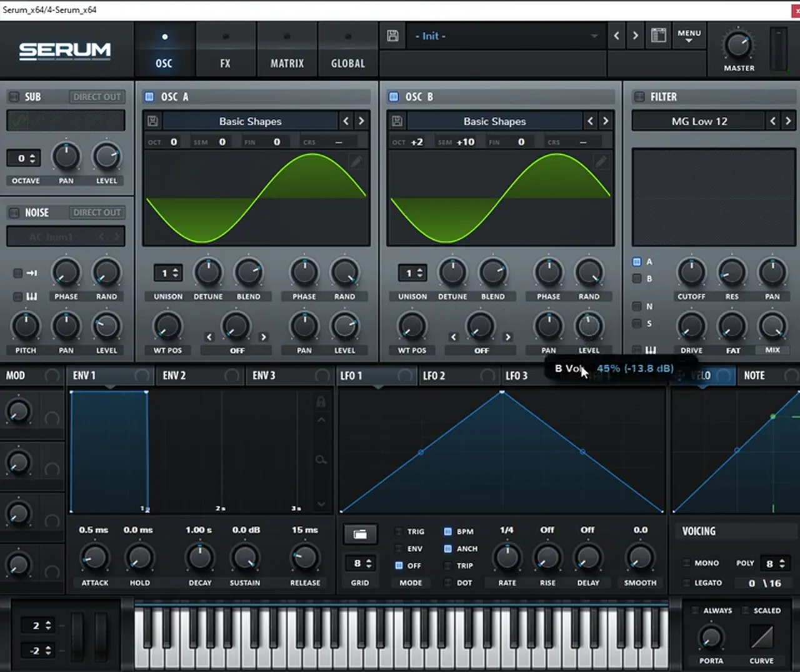Enable the SUB oscillator
This screenshot has height=672, width=800.
pyautogui.click(x=13, y=97)
